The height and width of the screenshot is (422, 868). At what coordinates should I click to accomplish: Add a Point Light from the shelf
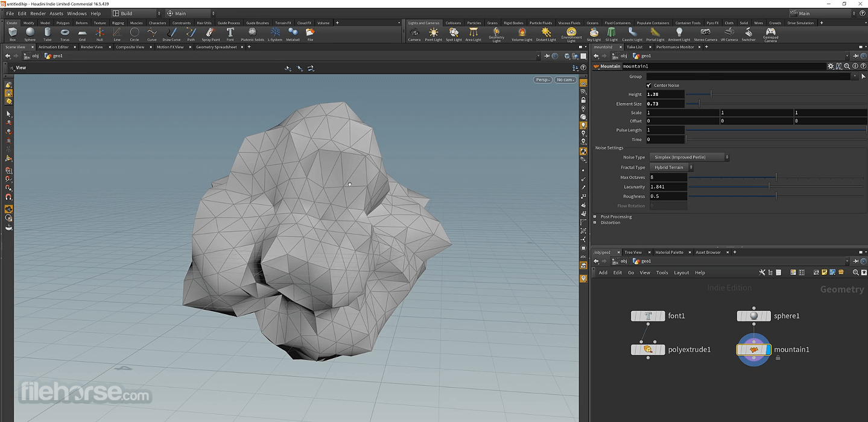[x=434, y=34]
